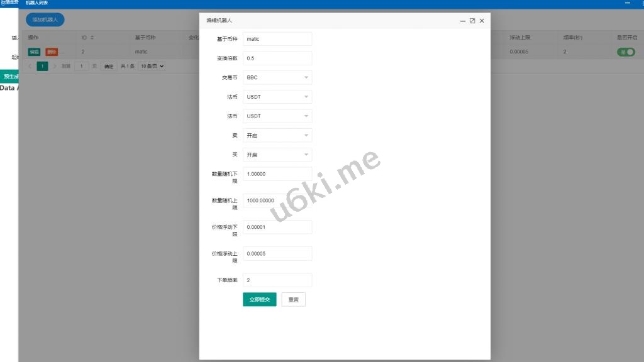Expand the second 法币 USDT dropdown
Screen dimensions: 644x362
(x=277, y=116)
